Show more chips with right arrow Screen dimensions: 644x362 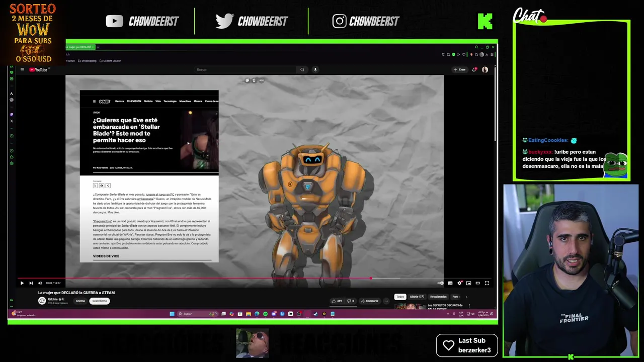click(466, 297)
